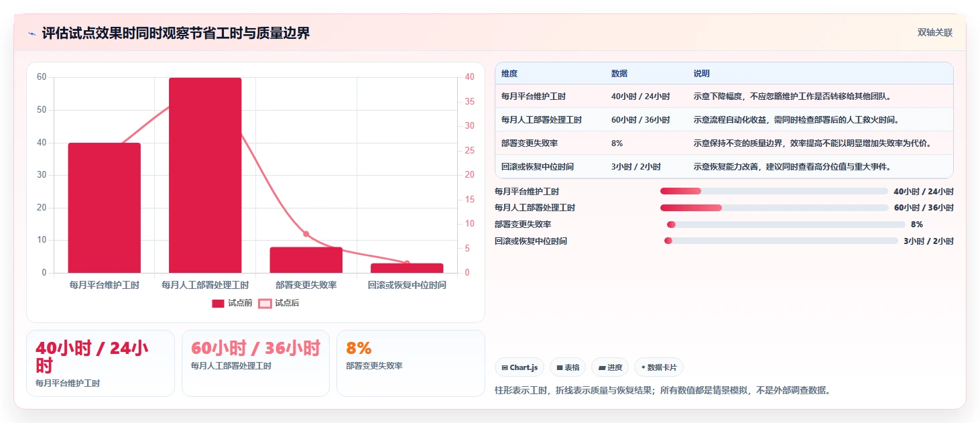Click the 数据 column header
Viewport: 980px width, 423px height.
[619, 74]
